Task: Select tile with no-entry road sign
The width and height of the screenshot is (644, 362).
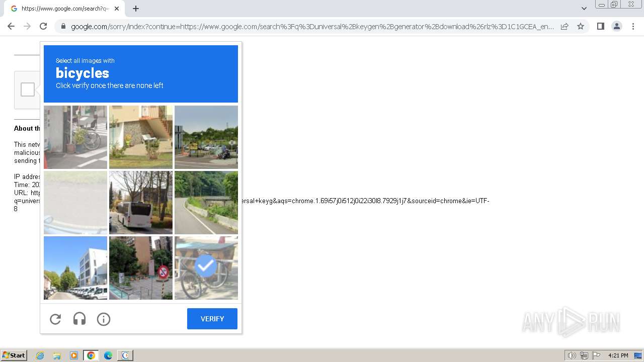Action: pyautogui.click(x=141, y=268)
